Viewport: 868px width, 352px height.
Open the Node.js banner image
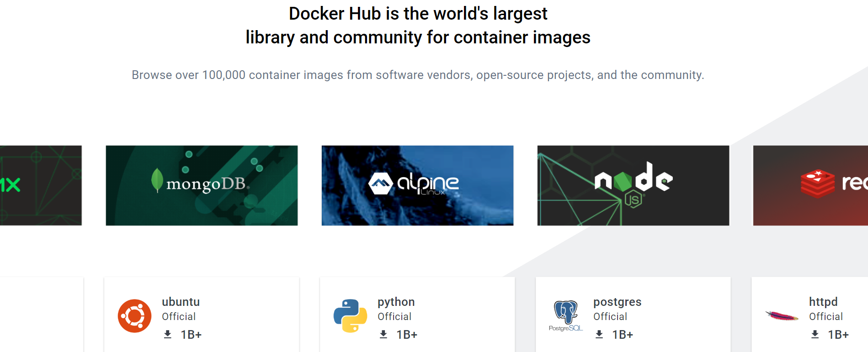click(633, 185)
